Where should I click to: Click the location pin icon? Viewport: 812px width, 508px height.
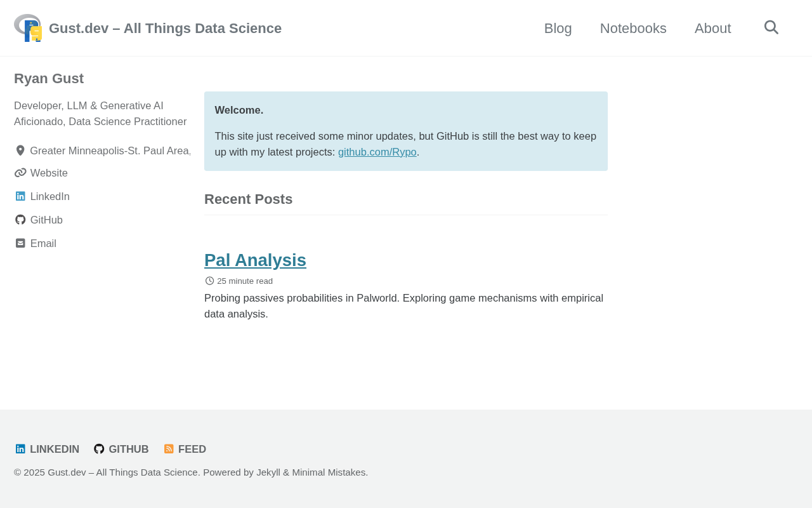pos(20,150)
